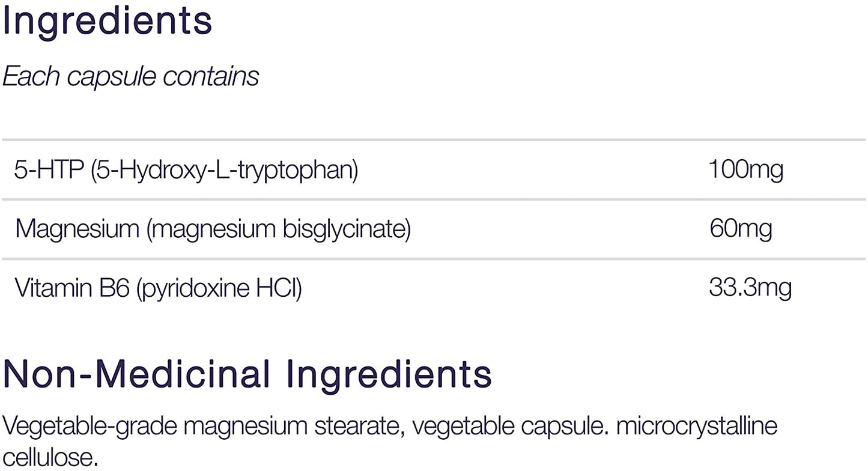Image resolution: width=868 pixels, height=471 pixels.
Task: Click the word 'capsule' in the italic subtitle
Action: [x=117, y=76]
